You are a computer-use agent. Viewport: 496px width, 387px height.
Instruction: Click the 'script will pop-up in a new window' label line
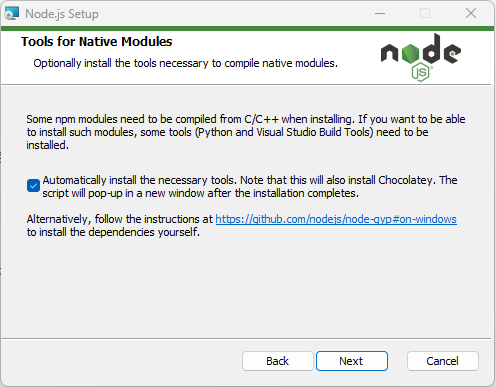pos(200,193)
